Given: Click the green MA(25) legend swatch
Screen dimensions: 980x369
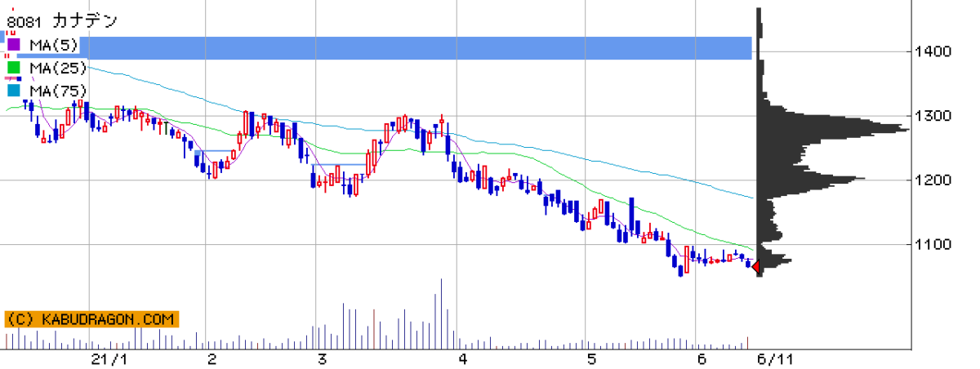Looking at the screenshot, I should pyautogui.click(x=14, y=67).
